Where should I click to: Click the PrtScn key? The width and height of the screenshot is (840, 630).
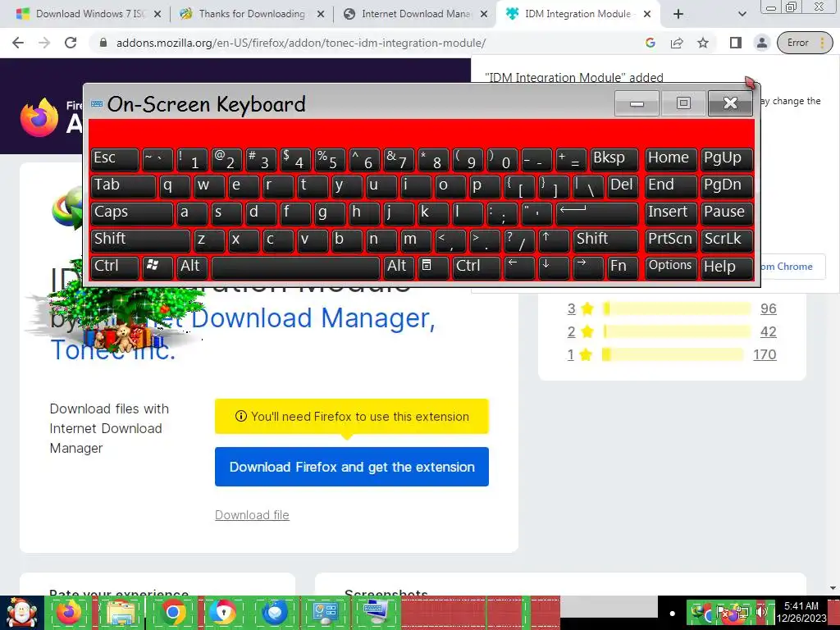click(671, 240)
